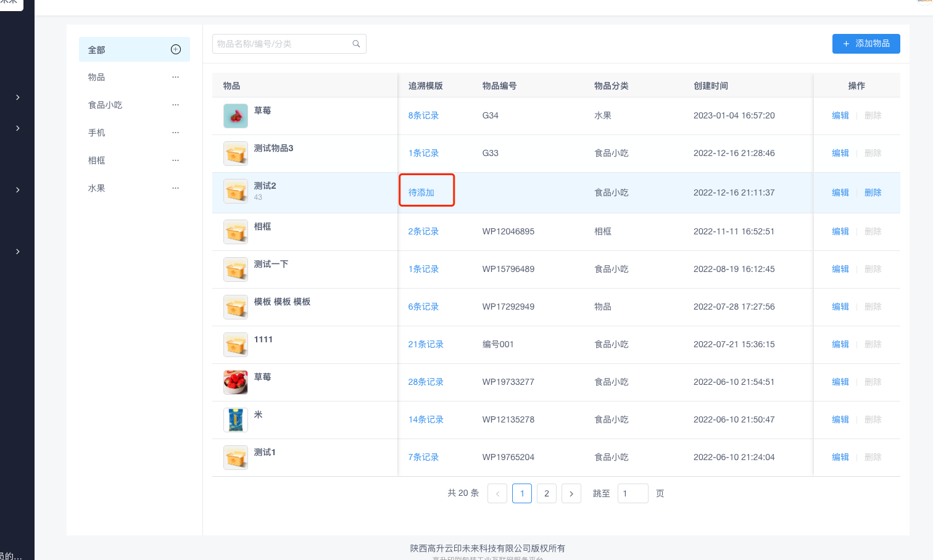The width and height of the screenshot is (933, 560).
Task: Open the 1条记录 link for 测试一下
Action: pyautogui.click(x=423, y=269)
